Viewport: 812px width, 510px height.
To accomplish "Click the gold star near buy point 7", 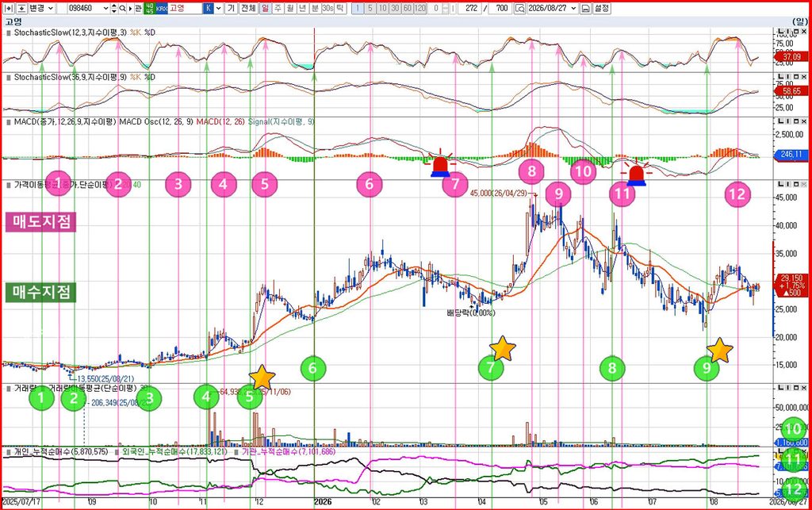I will [x=502, y=348].
